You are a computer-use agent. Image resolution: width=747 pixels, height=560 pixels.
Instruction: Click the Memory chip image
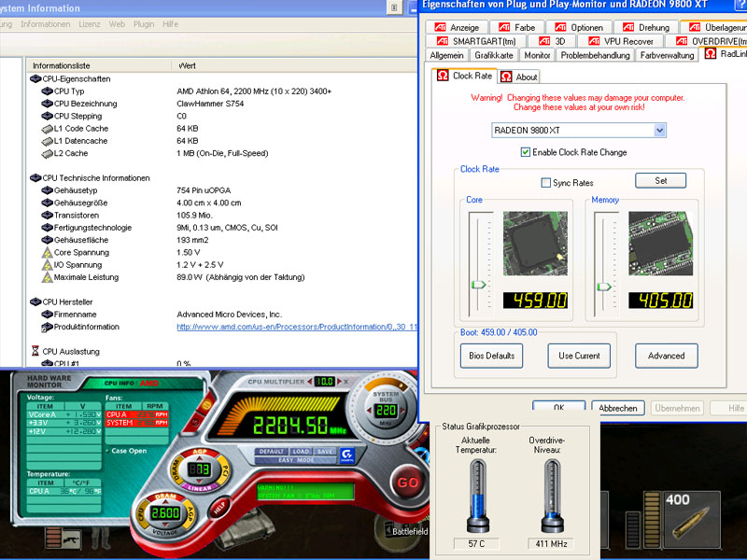click(660, 244)
